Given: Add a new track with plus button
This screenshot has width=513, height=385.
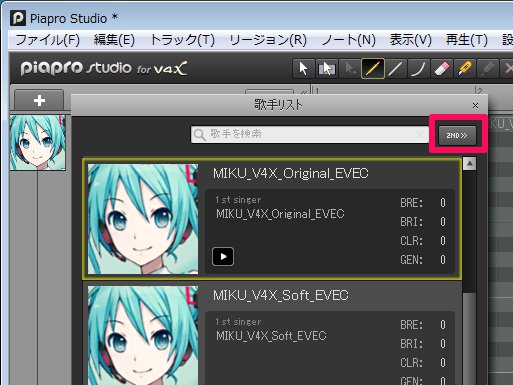Looking at the screenshot, I should [39, 100].
